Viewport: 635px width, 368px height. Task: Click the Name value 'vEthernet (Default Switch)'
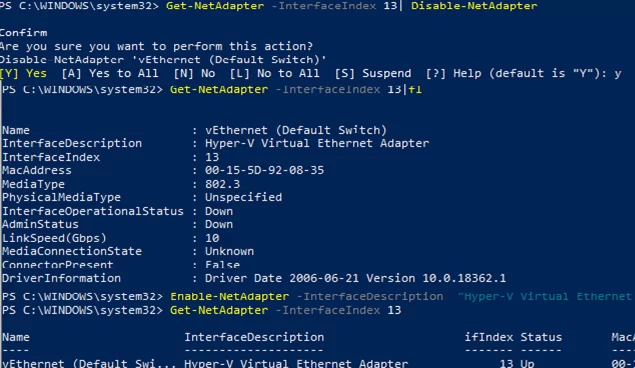[x=296, y=130]
